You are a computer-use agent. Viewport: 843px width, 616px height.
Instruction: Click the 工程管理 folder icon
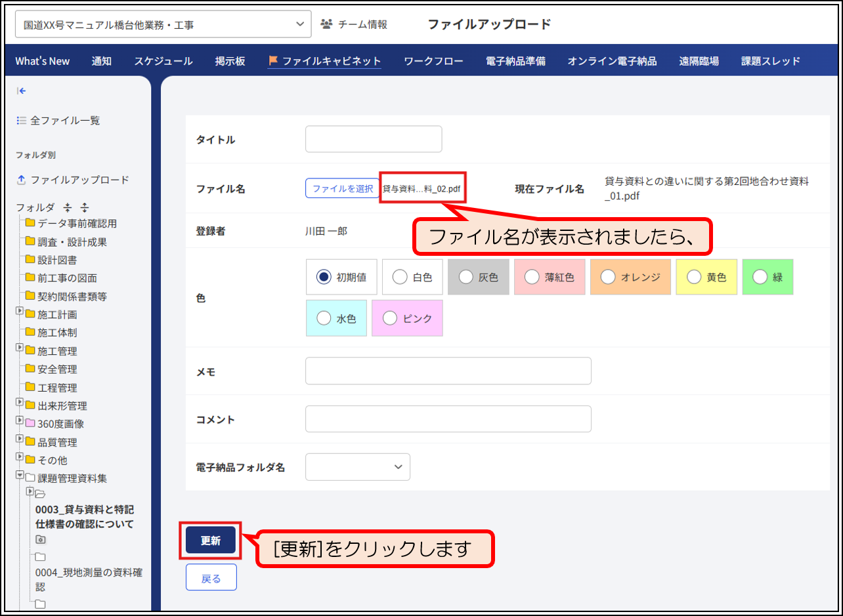click(30, 387)
